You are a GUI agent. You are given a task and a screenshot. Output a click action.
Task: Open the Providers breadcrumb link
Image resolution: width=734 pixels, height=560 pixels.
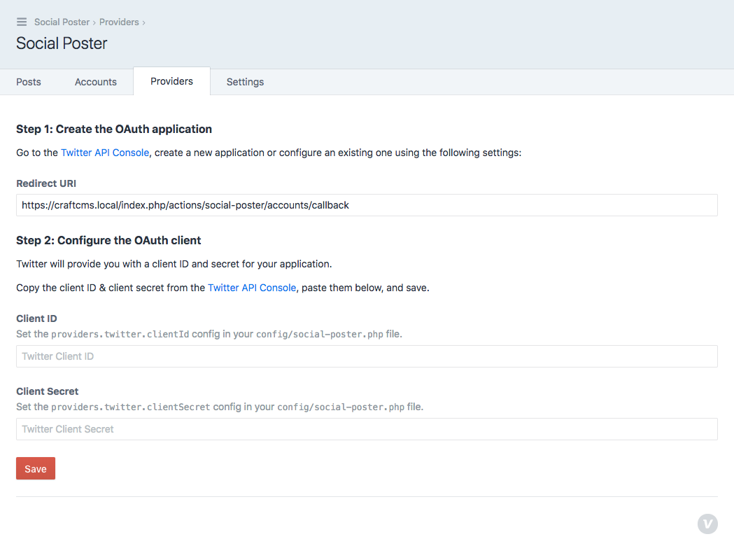[119, 22]
